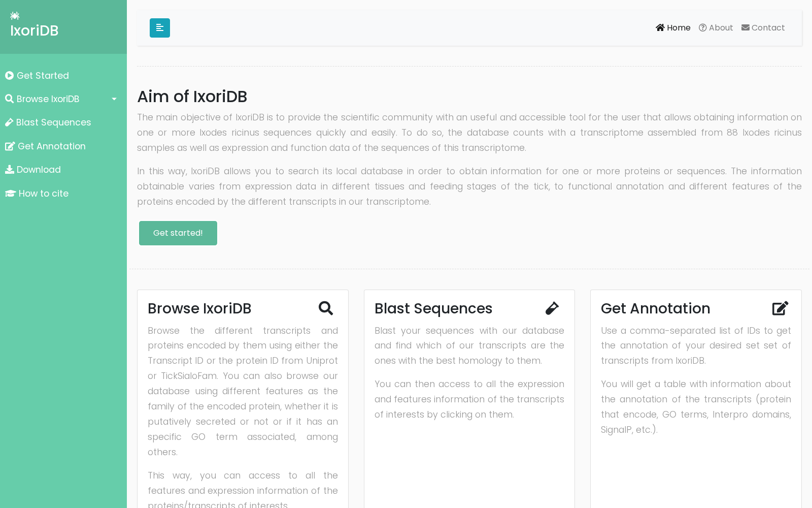This screenshot has width=812, height=508.
Task: Open How to cite in sidebar
Action: coord(63,194)
